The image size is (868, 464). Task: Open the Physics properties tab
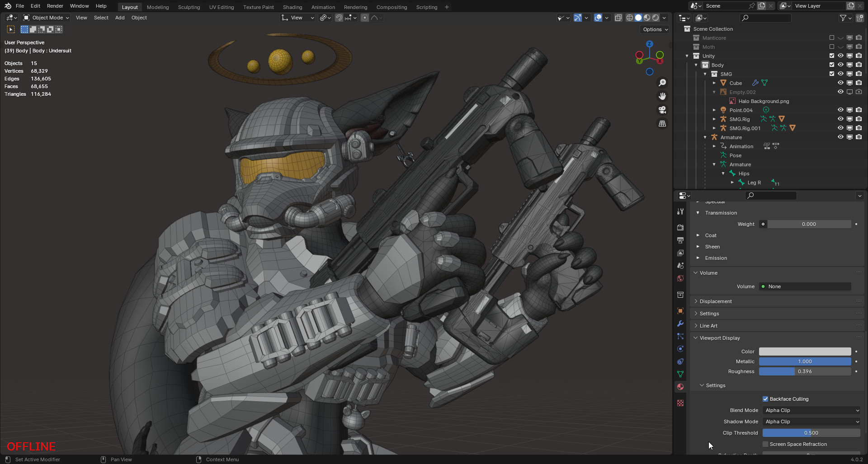680,349
